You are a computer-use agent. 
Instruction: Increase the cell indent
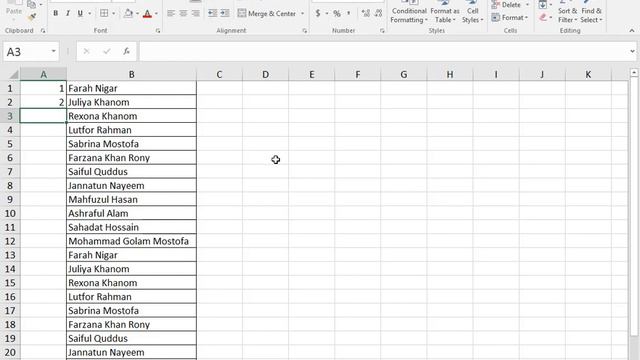225,13
